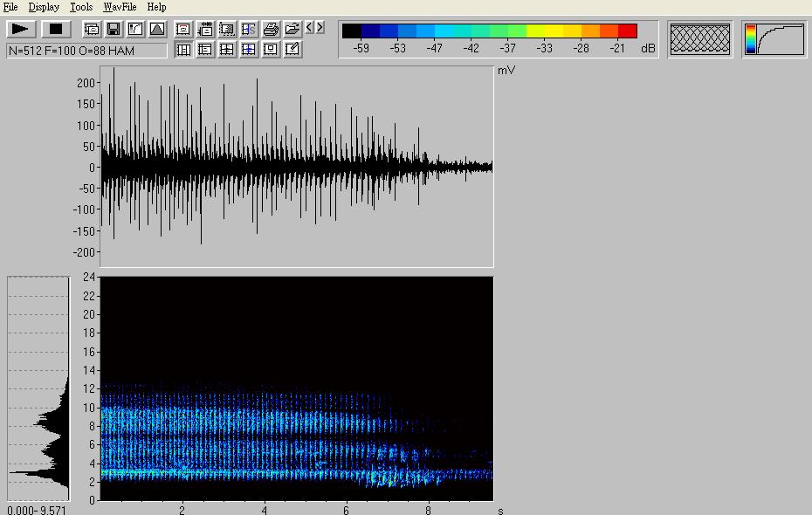Screen dimensions: 812x515
Task: Click the crosshatch pattern button
Action: pyautogui.click(x=699, y=39)
